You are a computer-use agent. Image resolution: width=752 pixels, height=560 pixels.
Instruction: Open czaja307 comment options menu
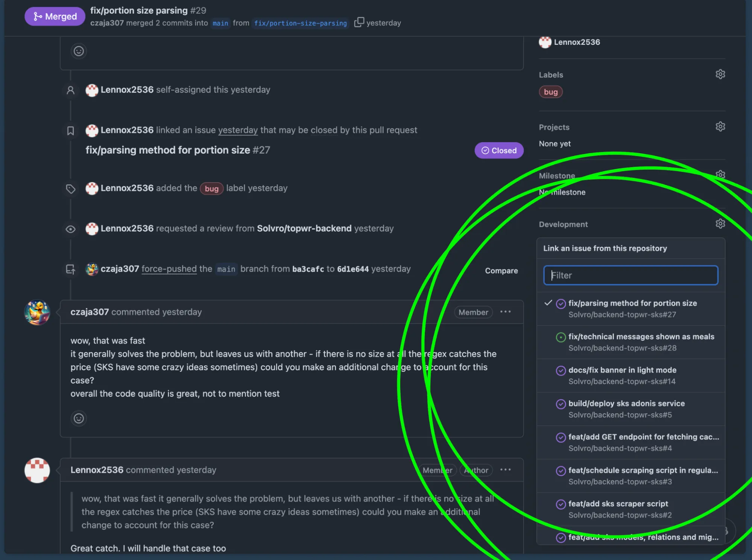coord(504,311)
